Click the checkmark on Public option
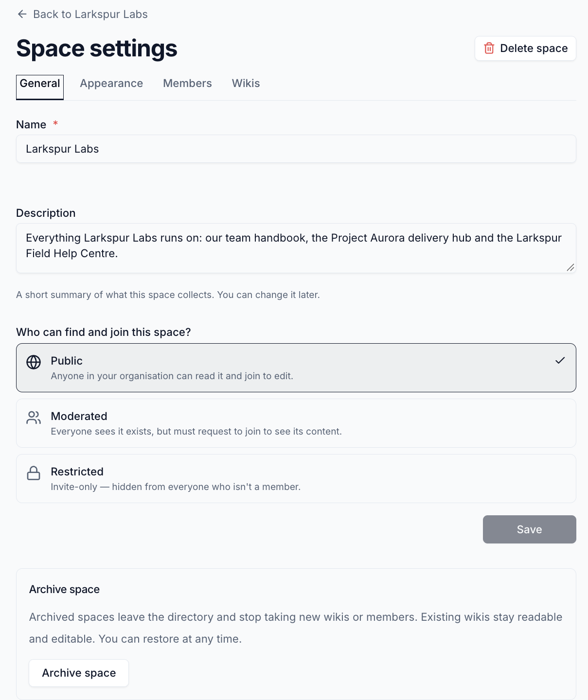 click(x=560, y=360)
